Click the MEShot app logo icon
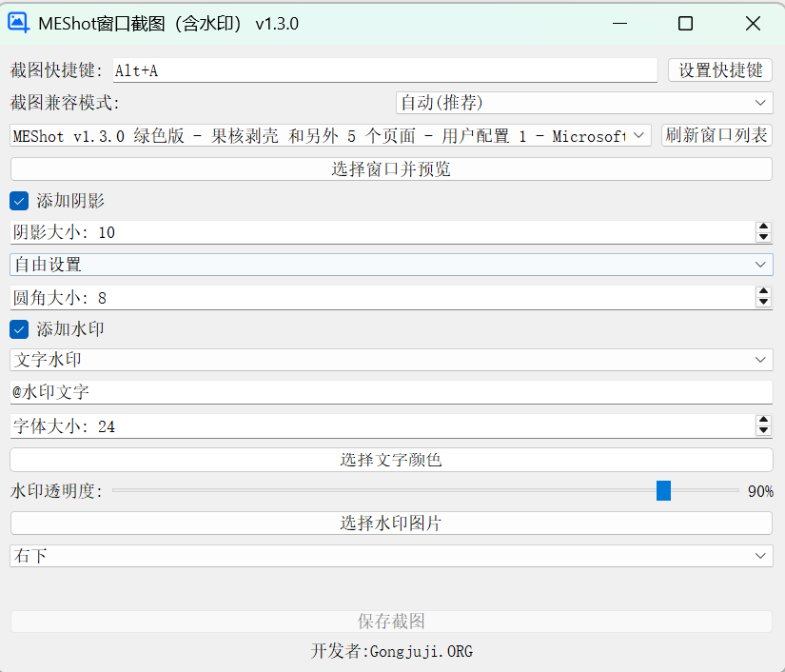Viewport: 785px width, 672px height. tap(18, 22)
